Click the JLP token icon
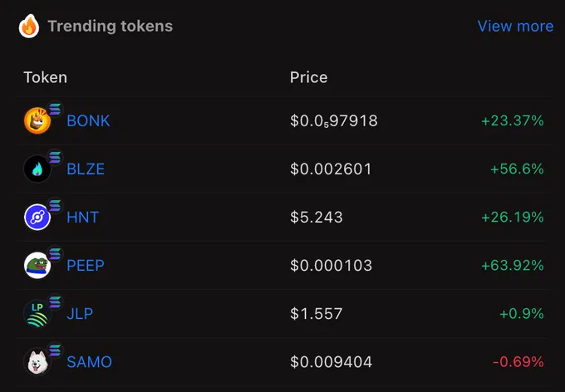Viewport: 565px width, 392px height. [x=37, y=314]
